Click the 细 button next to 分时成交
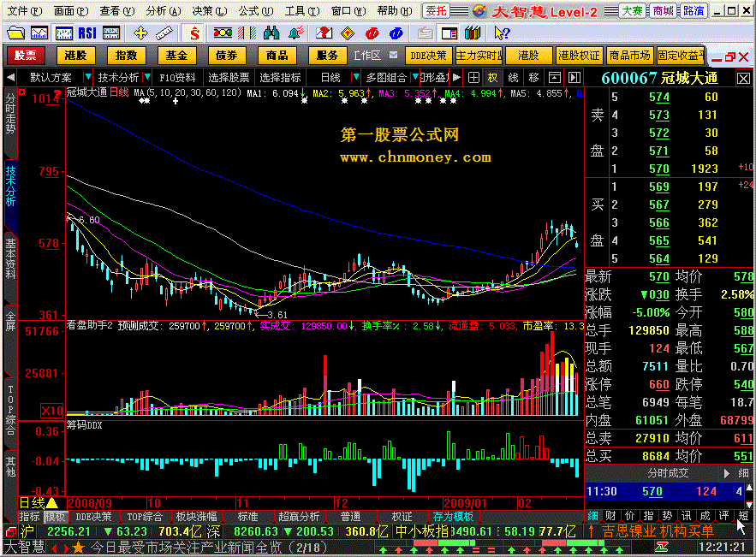This screenshot has height=557, width=756. [x=743, y=474]
